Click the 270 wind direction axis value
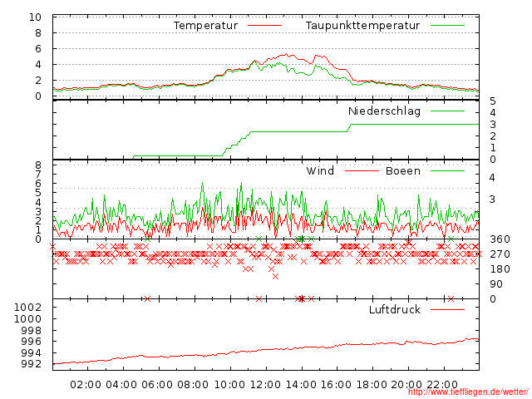The width and height of the screenshot is (532, 399). coord(500,254)
